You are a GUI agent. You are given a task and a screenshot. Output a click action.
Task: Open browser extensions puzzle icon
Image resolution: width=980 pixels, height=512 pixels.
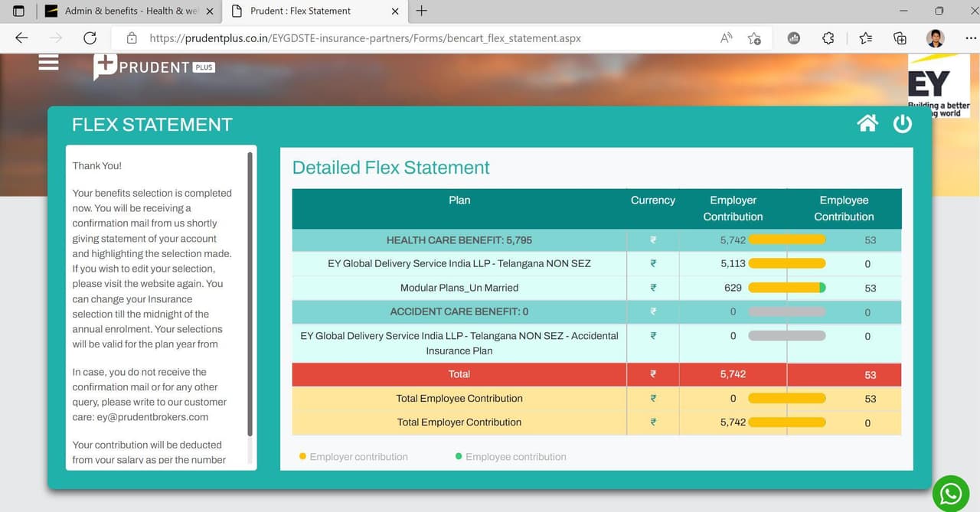pos(828,38)
